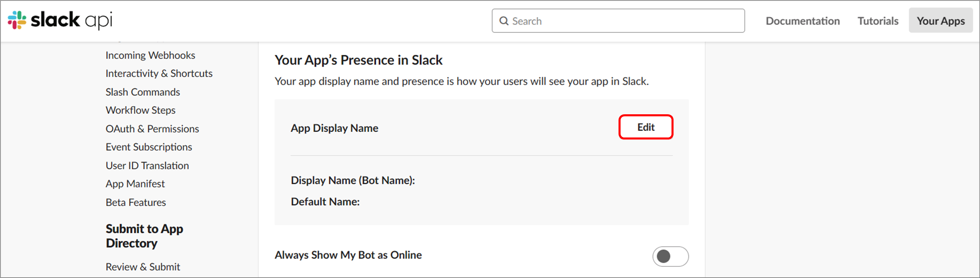Screen dimensions: 980x278
Task: Select Slash Commands in the sidebar
Action: tap(143, 92)
